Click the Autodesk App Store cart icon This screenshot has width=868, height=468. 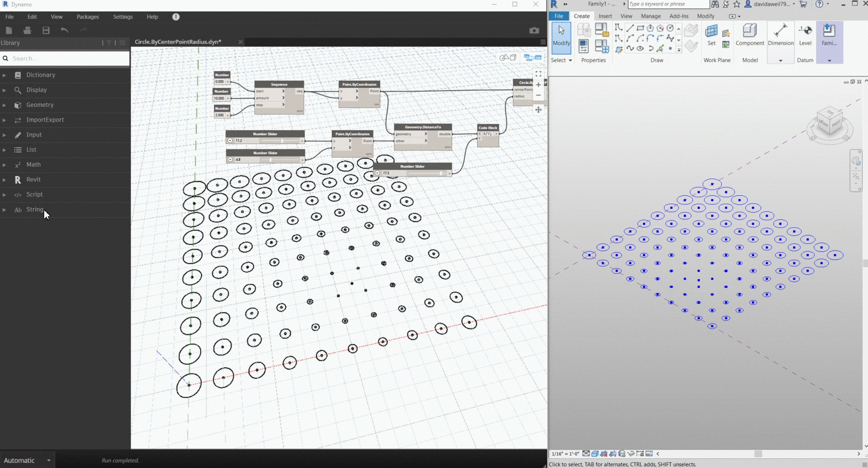[x=803, y=4]
